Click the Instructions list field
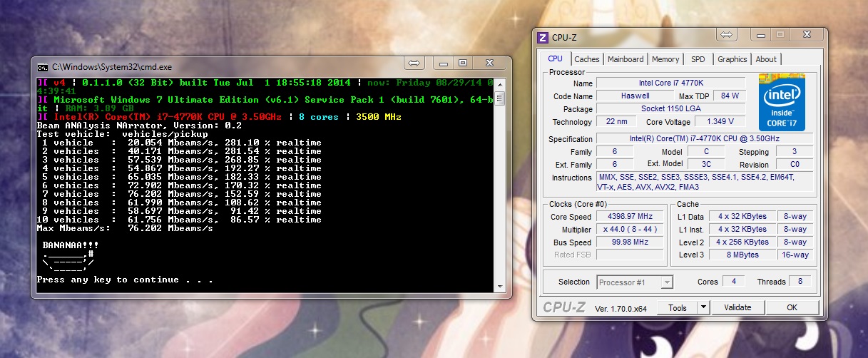 704,182
